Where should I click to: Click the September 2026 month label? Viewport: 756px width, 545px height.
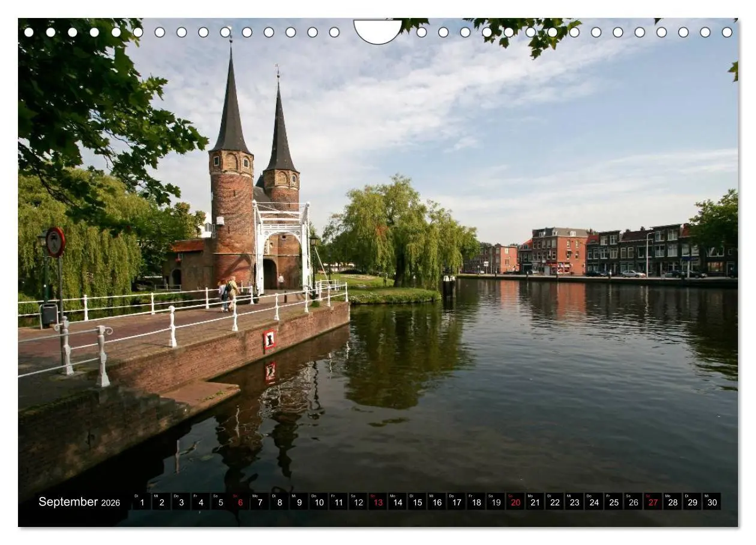click(79, 502)
